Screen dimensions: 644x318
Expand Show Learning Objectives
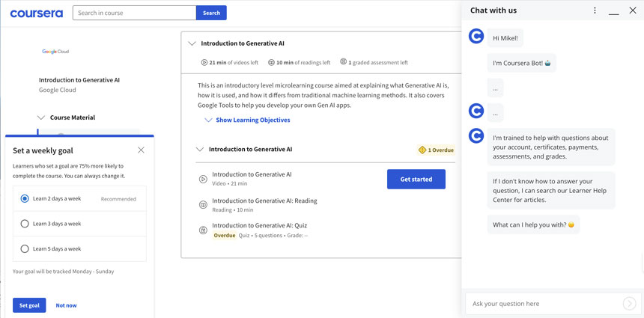(x=247, y=120)
